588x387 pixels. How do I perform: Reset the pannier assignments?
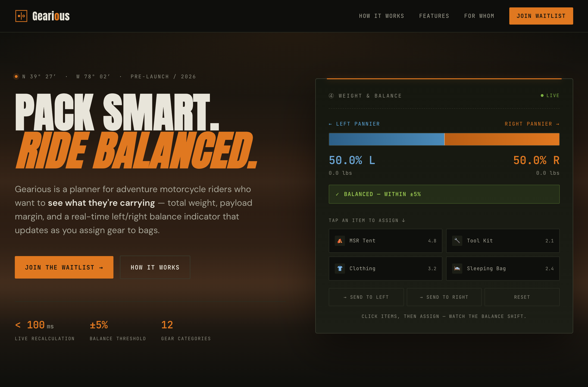pos(522,297)
